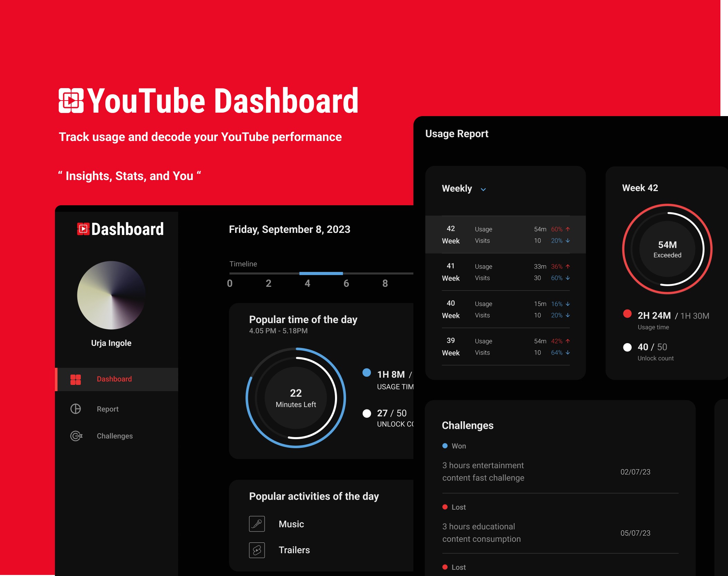Select the white dot beside 40 / 50
The width and height of the screenshot is (728, 576).
click(628, 347)
